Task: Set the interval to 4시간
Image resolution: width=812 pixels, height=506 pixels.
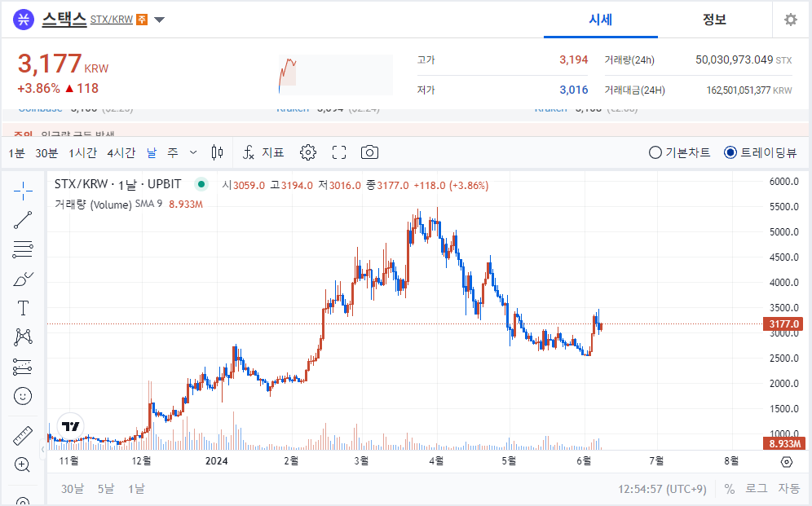Action: (x=121, y=152)
